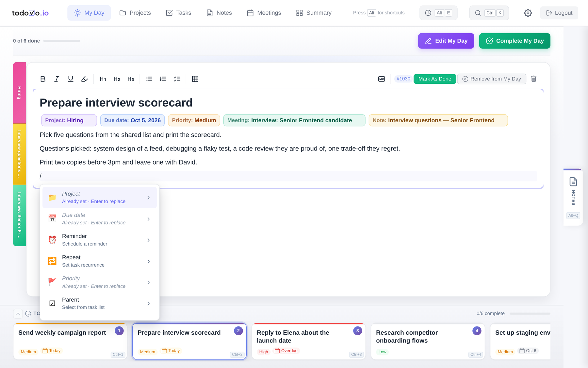
Task: Open search Ctrl+K button
Action: coord(489,13)
